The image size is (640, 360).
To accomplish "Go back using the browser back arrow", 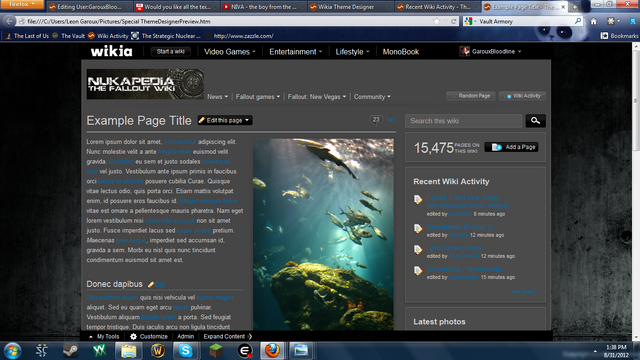I will (x=9, y=21).
